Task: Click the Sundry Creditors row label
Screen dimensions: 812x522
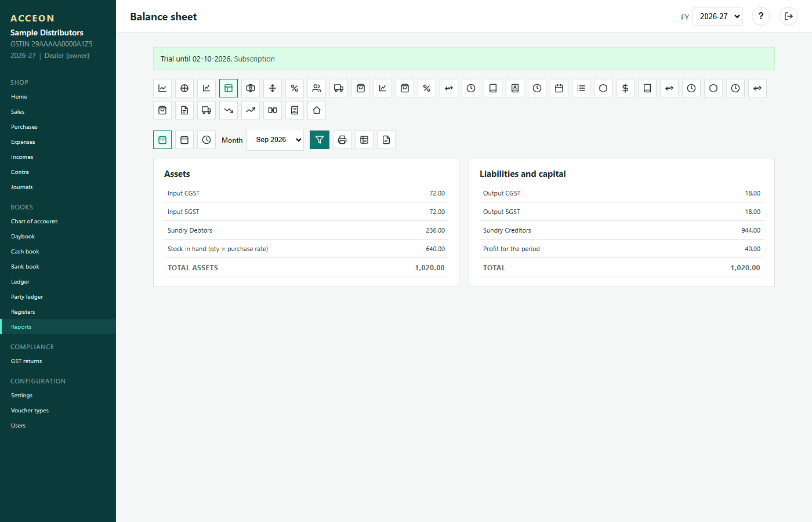Action: (x=507, y=230)
